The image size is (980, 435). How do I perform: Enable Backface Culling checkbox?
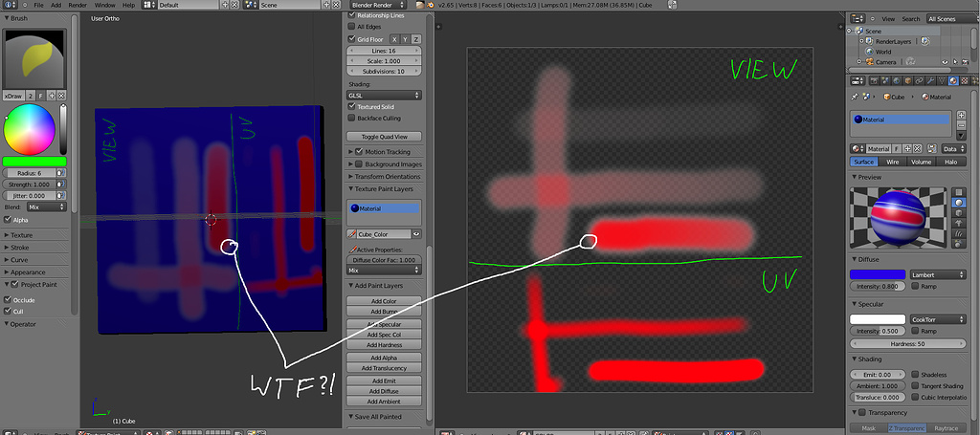[x=352, y=118]
